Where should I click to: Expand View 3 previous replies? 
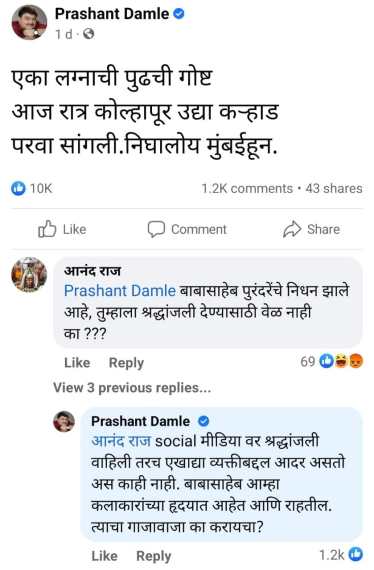pos(132,388)
